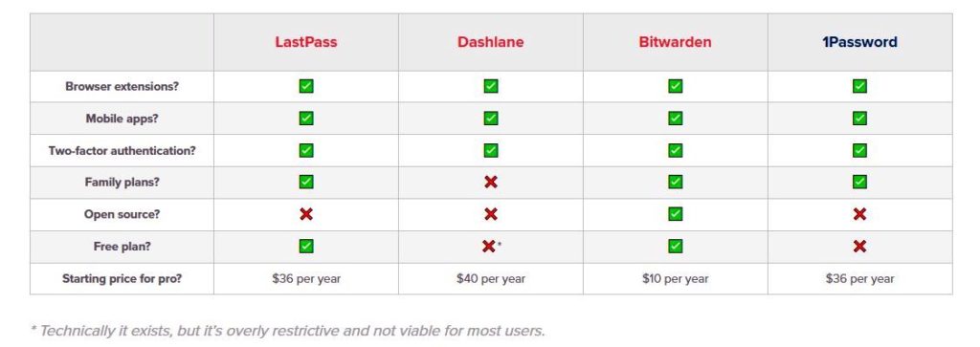
Task: Select the 1Password column header
Action: pyautogui.click(x=860, y=42)
